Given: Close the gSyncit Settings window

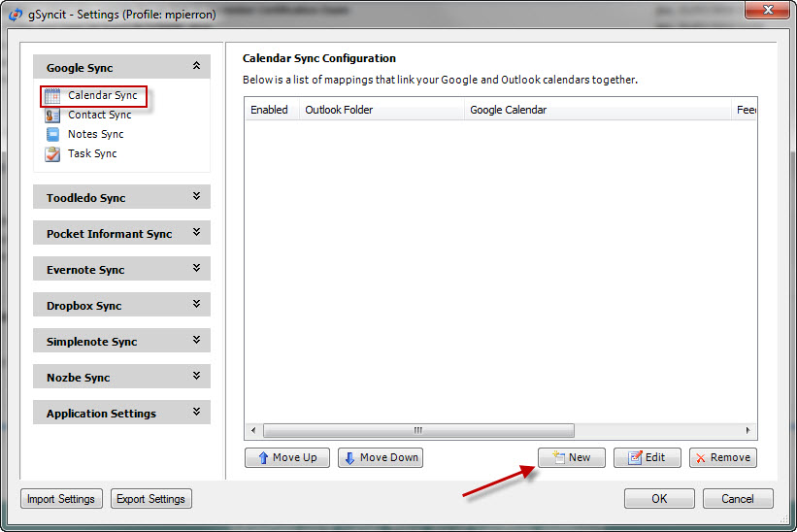Looking at the screenshot, I should pyautogui.click(x=768, y=10).
